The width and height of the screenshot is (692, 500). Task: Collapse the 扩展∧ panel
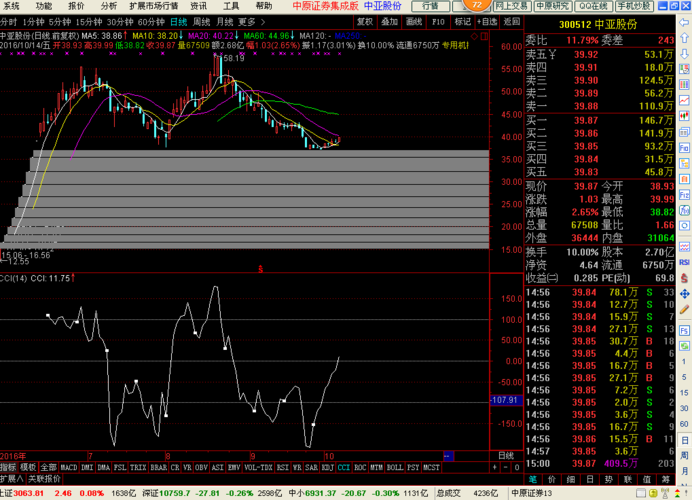click(x=11, y=479)
